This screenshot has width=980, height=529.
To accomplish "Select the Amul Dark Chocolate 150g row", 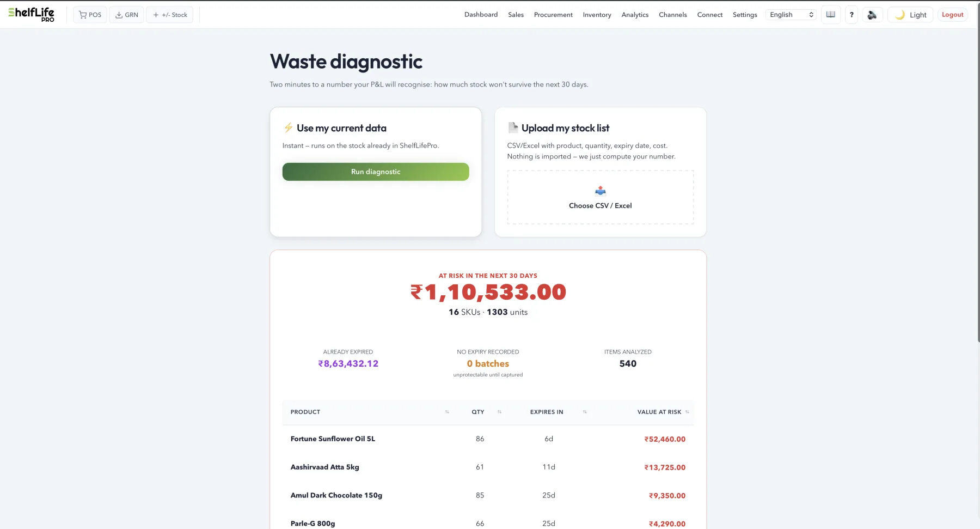I will click(x=488, y=496).
